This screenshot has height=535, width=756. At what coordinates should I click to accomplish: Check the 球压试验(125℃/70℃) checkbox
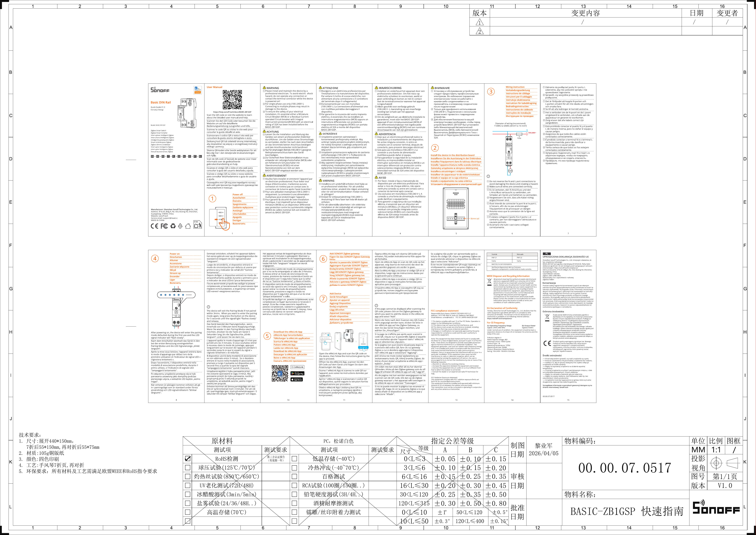188,467
